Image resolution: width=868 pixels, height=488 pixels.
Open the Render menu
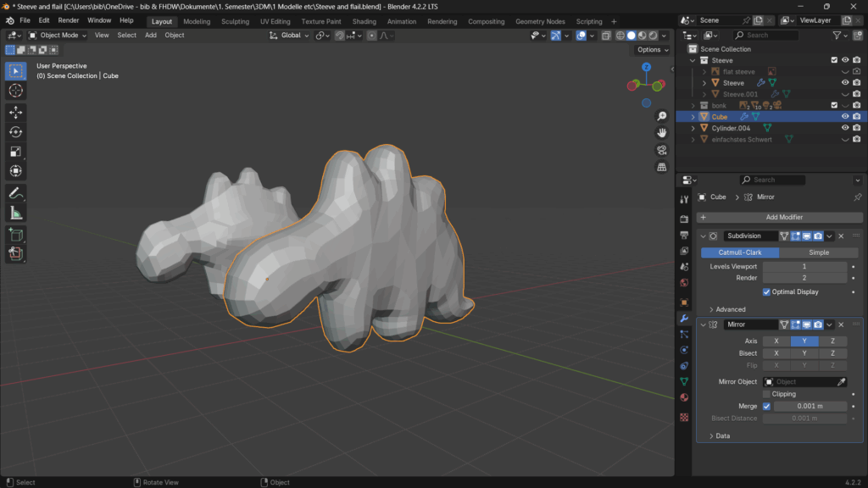coord(69,20)
